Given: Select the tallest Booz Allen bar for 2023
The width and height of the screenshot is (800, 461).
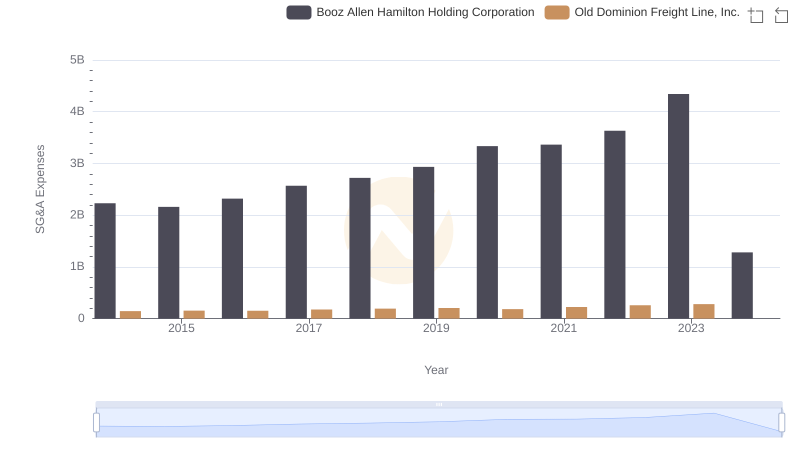Looking at the screenshot, I should tap(679, 206).
